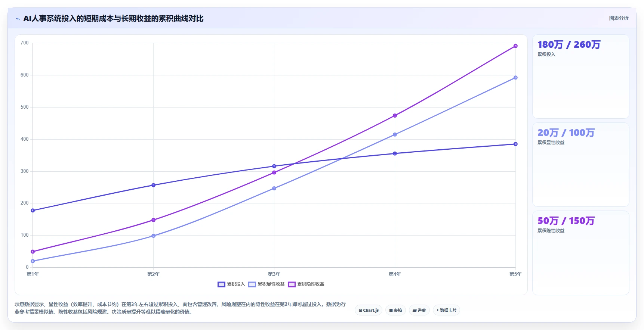Select the 累积投入 data point at 第3年
Image resolution: width=644 pixels, height=330 pixels.
274,166
